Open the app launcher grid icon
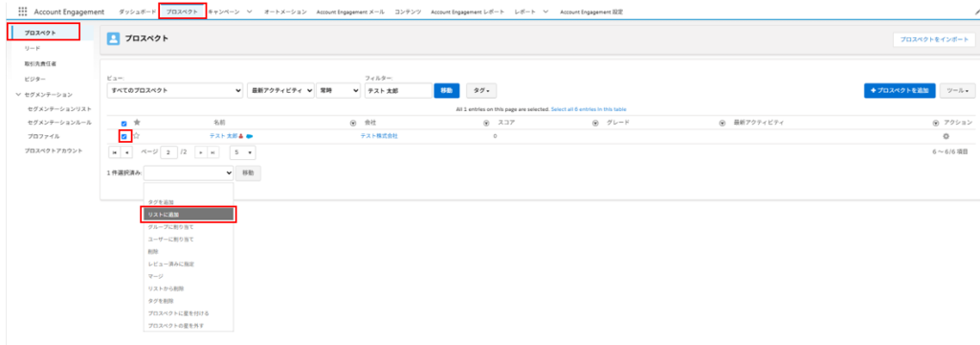 [23, 11]
